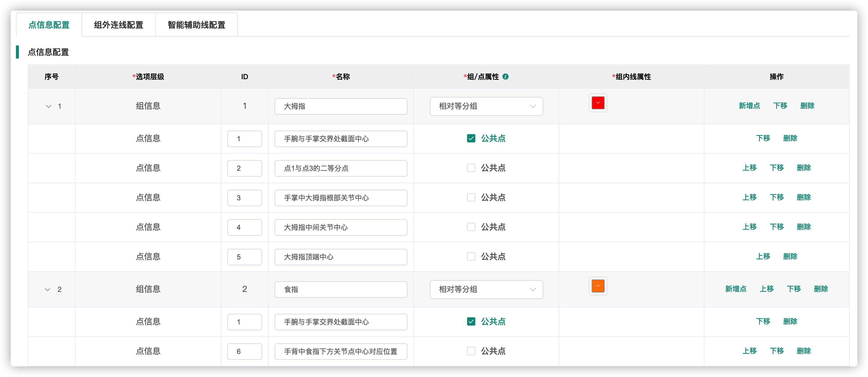This screenshot has height=377, width=868.
Task: Click the name field 点1与点3的二等分点
Action: point(341,168)
